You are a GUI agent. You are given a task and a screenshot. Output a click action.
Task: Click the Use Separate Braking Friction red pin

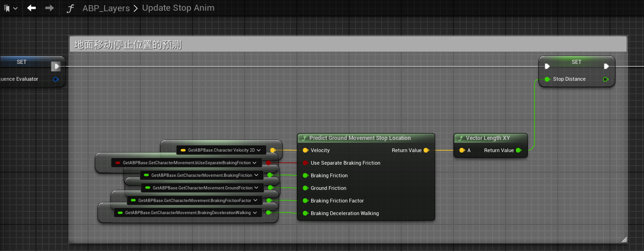[306, 163]
